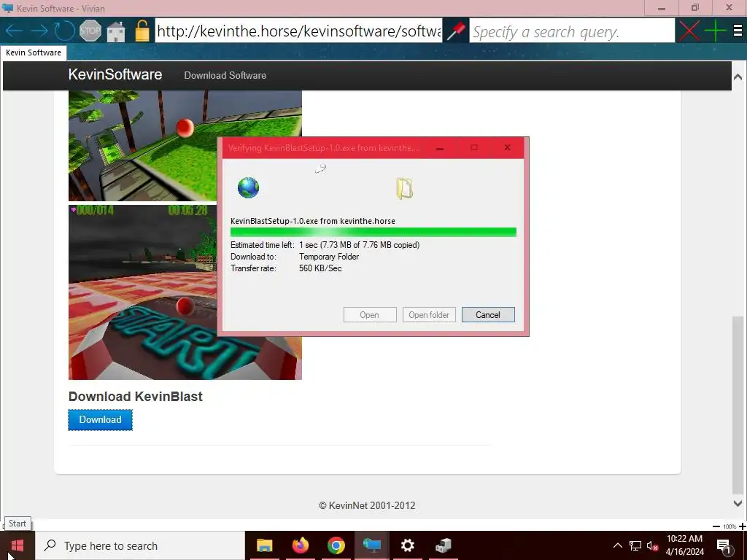Open the clock and date flyout
747x560 pixels.
click(x=684, y=545)
